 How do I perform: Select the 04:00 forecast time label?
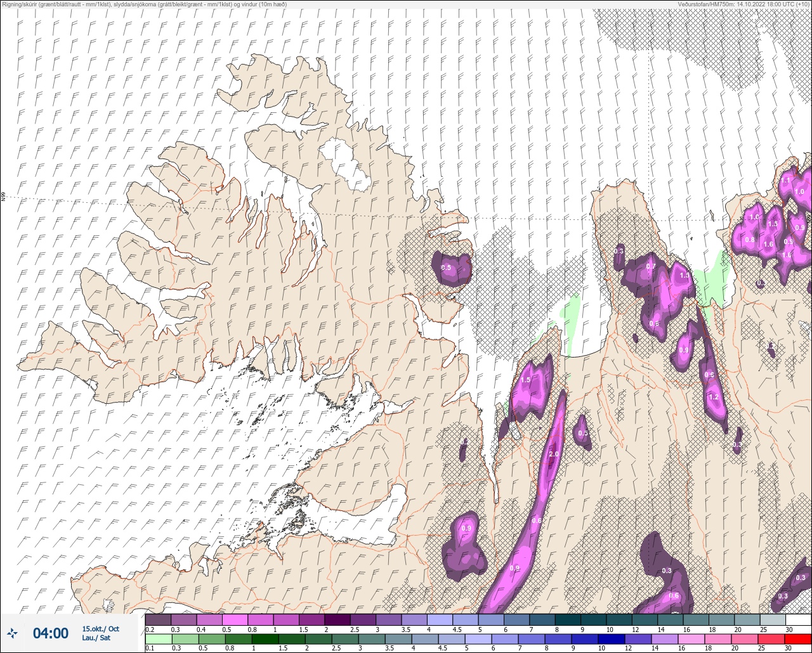(51, 633)
